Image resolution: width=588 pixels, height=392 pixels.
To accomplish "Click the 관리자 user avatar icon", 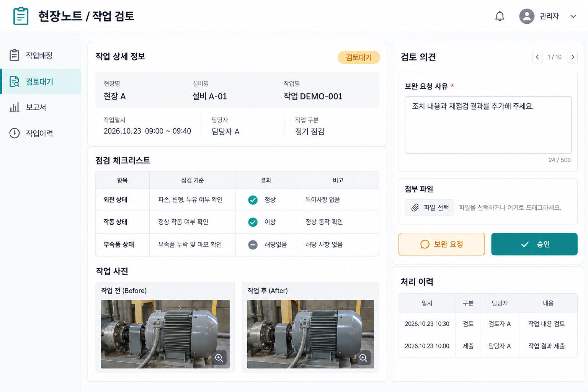I will pyautogui.click(x=527, y=16).
